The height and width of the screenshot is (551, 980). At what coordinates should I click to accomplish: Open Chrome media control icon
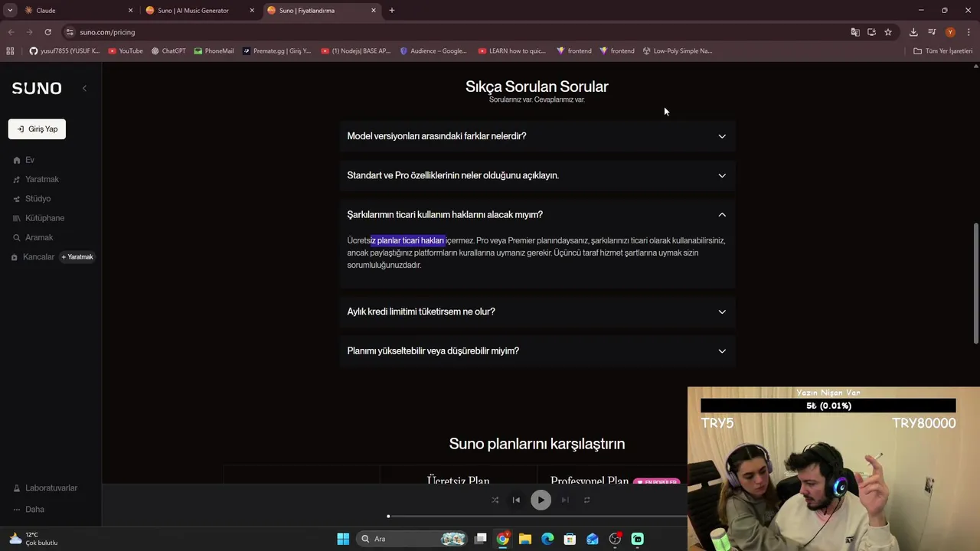click(x=932, y=32)
